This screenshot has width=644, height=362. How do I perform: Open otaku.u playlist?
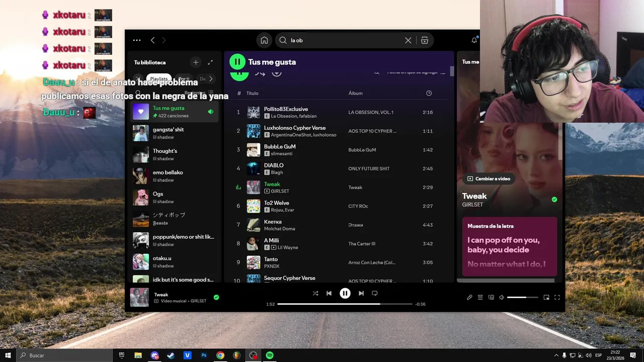[x=175, y=262]
